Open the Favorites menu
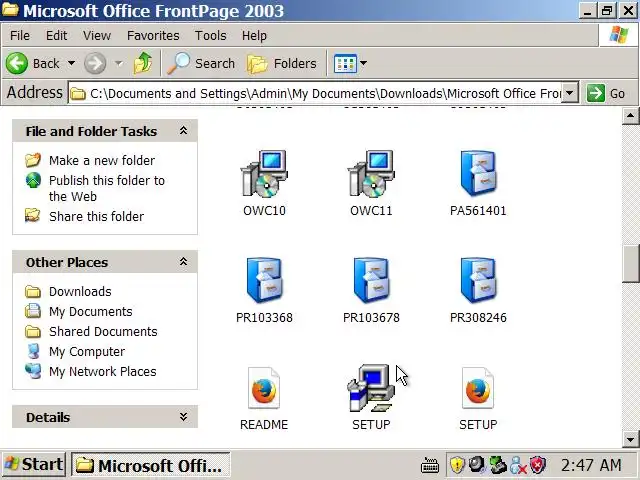 pos(153,36)
